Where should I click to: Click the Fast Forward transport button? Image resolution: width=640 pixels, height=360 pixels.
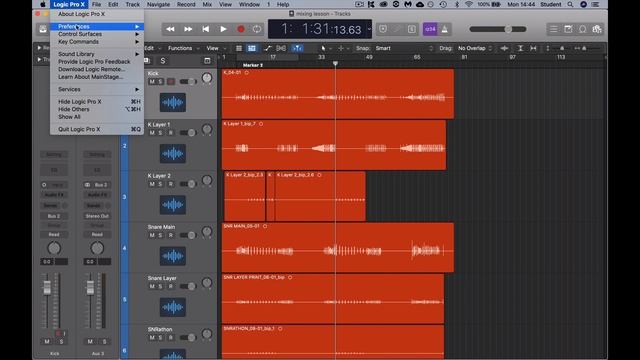click(188, 29)
